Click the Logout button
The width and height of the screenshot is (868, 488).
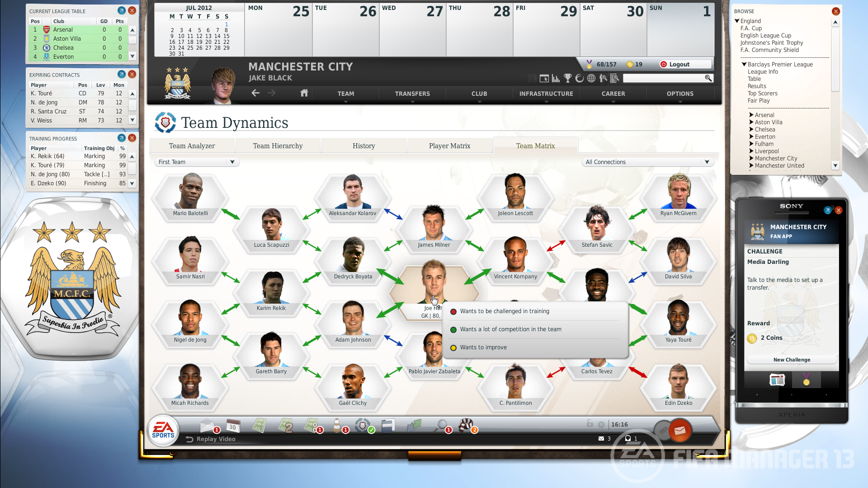[x=679, y=64]
